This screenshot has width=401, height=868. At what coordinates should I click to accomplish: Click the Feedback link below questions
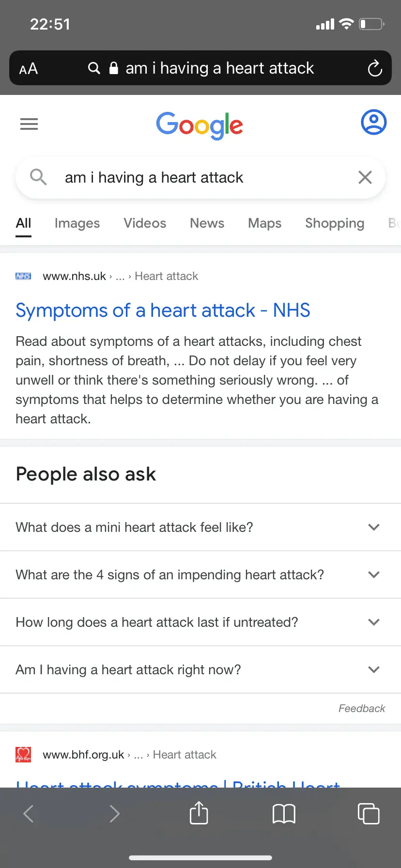pyautogui.click(x=362, y=709)
